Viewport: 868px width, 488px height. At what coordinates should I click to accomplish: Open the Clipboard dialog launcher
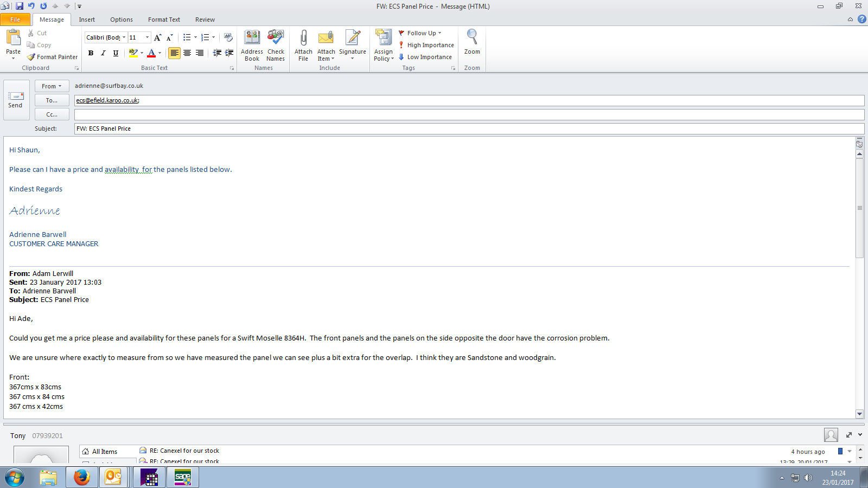77,68
